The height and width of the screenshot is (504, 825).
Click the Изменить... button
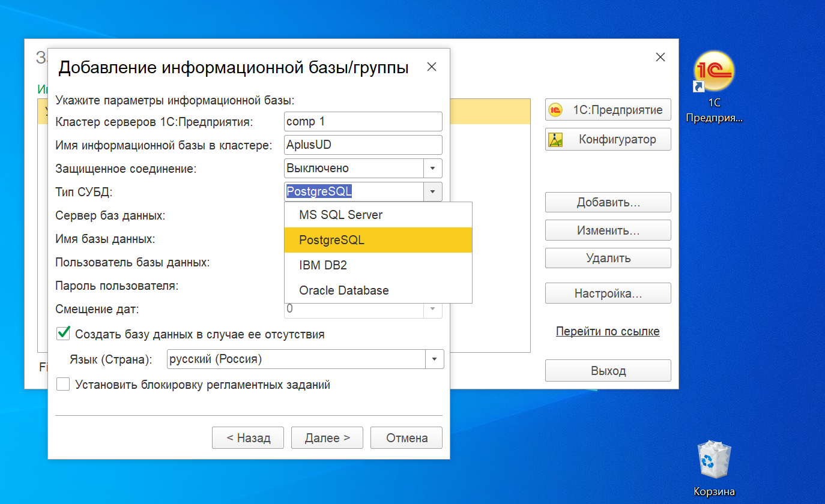point(608,230)
